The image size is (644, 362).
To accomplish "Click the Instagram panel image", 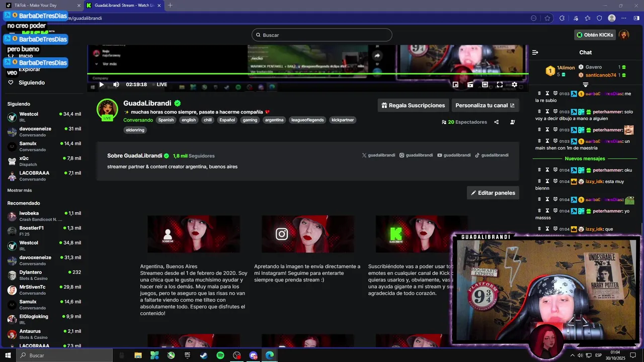I will [x=308, y=234].
